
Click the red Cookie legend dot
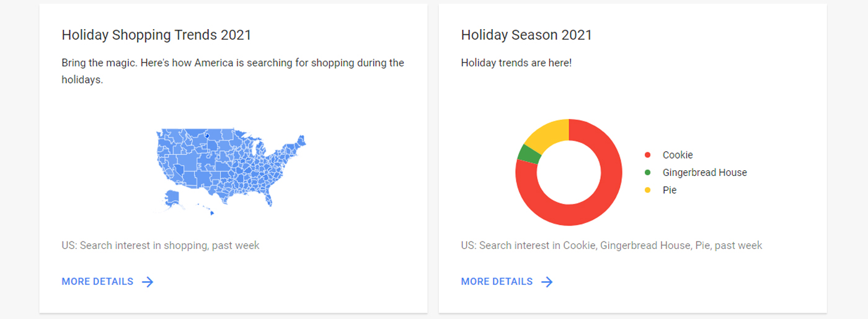pyautogui.click(x=648, y=155)
